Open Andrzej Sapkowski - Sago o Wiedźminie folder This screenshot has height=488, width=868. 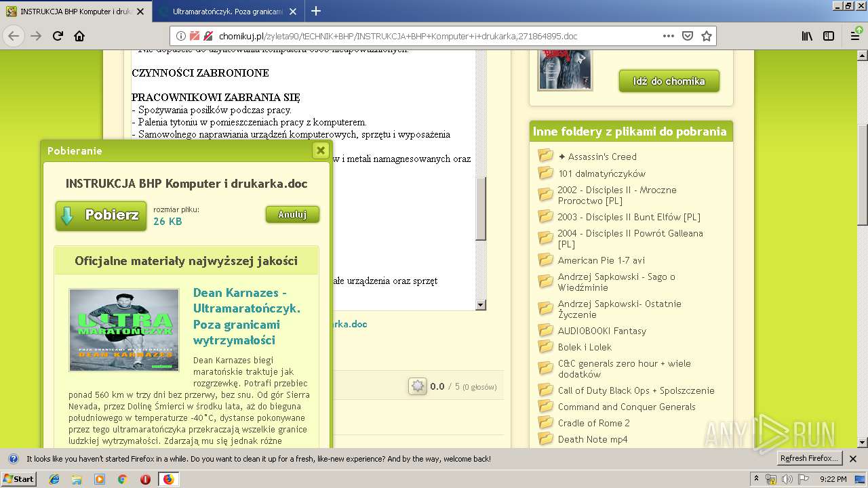tap(616, 282)
